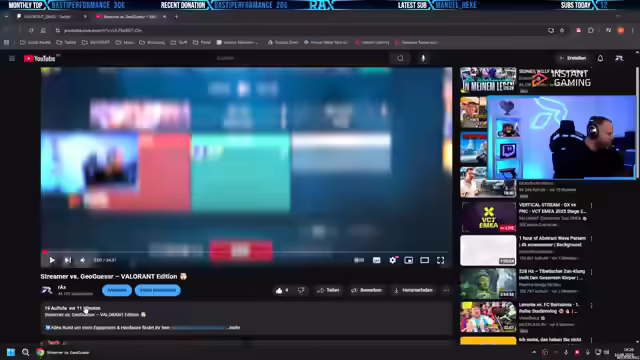The height and width of the screenshot is (360, 640).
Task: Open the more actions menu below video
Action: pos(446,290)
